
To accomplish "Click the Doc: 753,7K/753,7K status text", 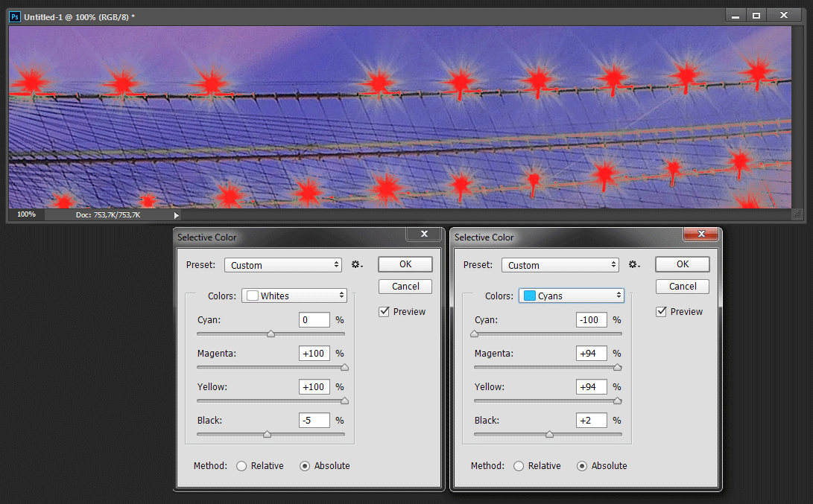I will (x=108, y=215).
